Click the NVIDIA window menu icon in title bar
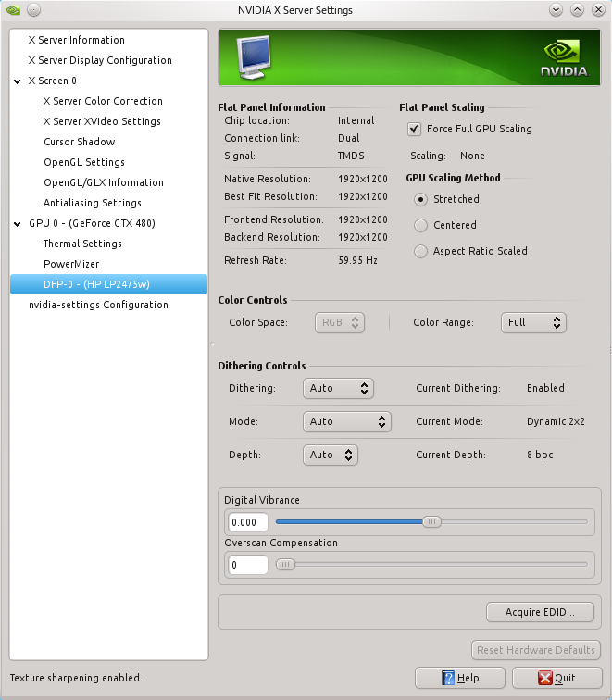Image resolution: width=612 pixels, height=700 pixels. point(13,10)
